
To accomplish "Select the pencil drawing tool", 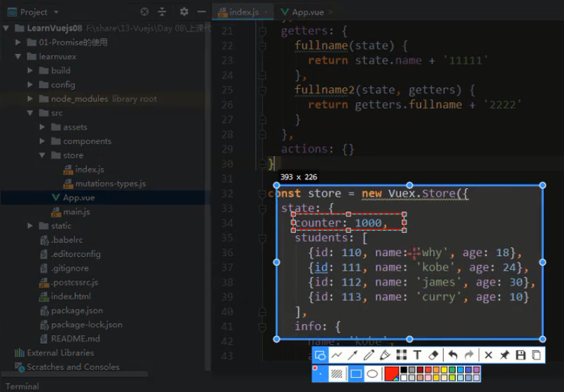I will (369, 356).
